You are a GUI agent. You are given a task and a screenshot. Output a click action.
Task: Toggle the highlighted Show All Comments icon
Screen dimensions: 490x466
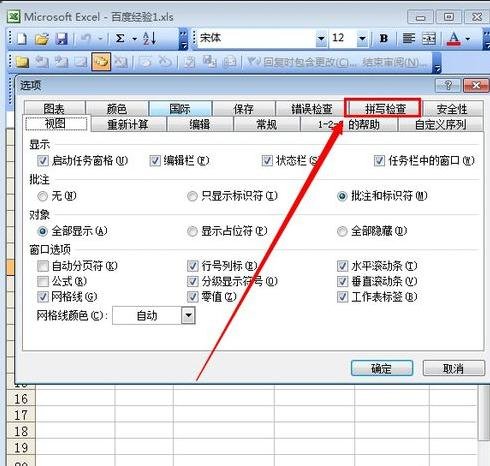click(101, 61)
